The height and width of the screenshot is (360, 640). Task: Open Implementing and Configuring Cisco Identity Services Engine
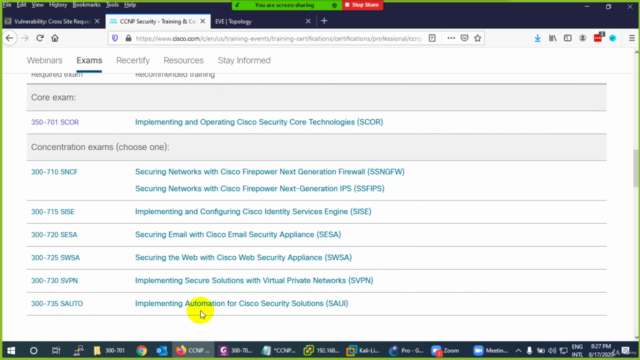[253, 211]
